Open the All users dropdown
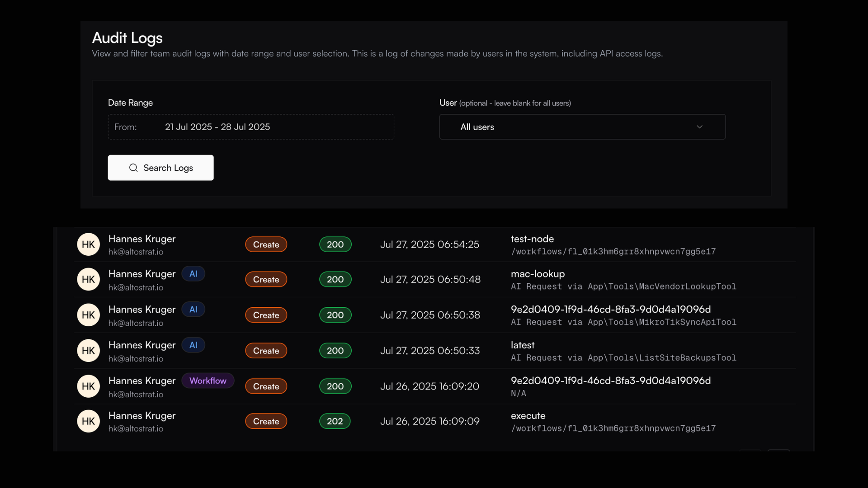This screenshot has width=868, height=488. point(582,127)
